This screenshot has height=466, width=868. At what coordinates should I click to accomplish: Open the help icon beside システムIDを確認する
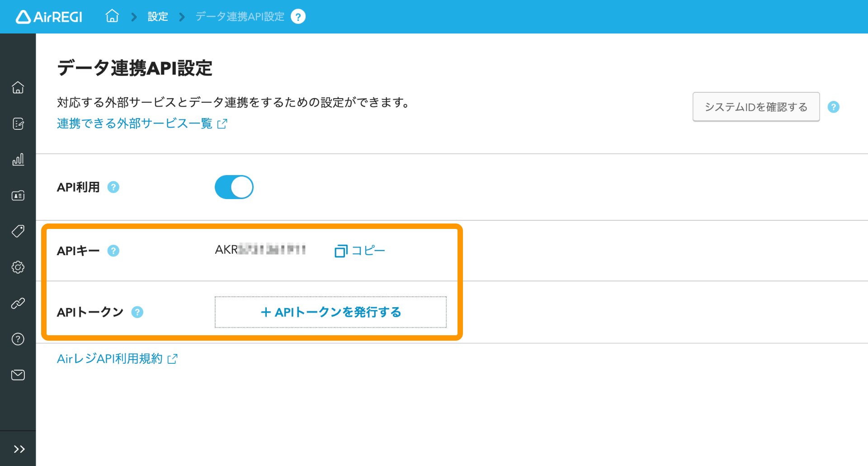pos(834,107)
